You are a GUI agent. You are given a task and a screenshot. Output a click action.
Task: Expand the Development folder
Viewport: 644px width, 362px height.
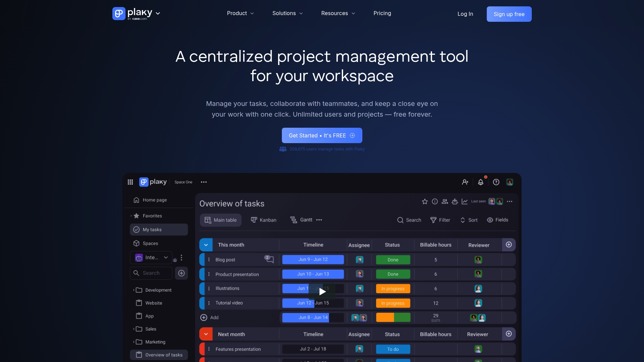tap(133, 290)
